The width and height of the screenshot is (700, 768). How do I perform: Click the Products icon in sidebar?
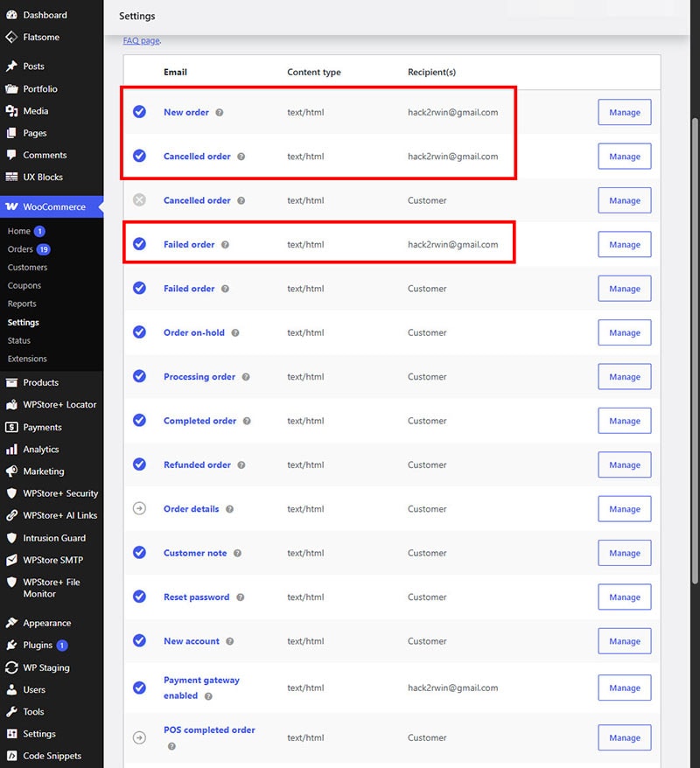click(x=11, y=382)
